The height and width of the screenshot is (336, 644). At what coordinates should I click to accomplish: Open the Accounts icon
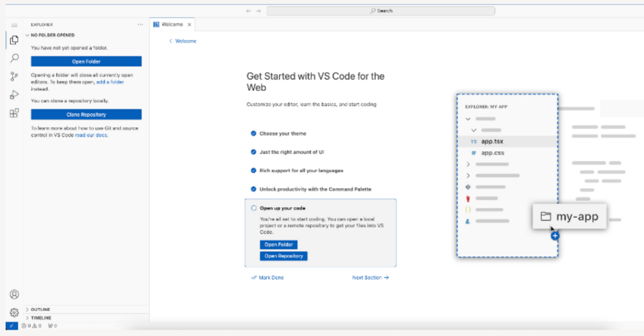[x=14, y=294]
